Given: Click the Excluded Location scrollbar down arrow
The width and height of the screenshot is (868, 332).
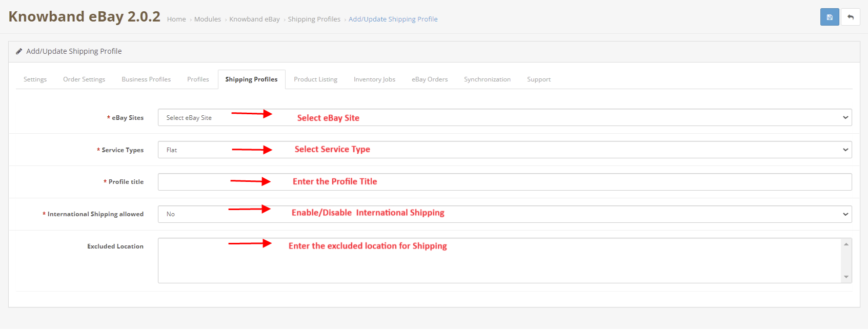Looking at the screenshot, I should [846, 277].
